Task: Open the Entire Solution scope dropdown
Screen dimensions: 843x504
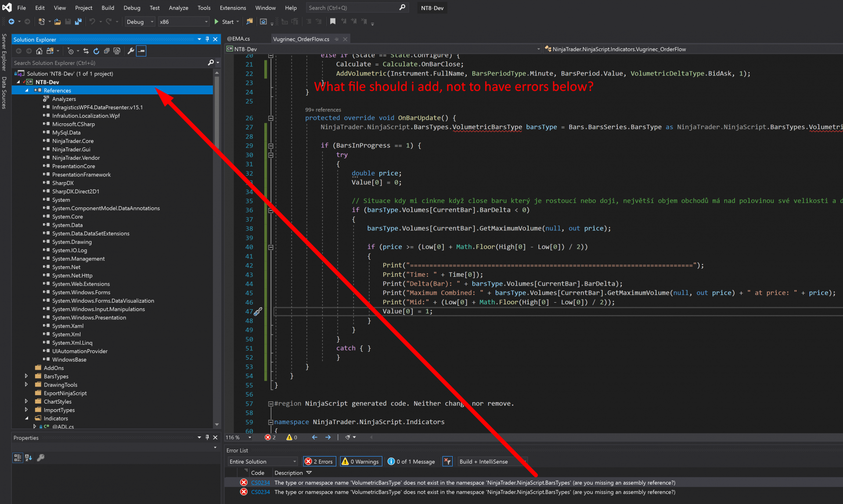Action: 263,461
